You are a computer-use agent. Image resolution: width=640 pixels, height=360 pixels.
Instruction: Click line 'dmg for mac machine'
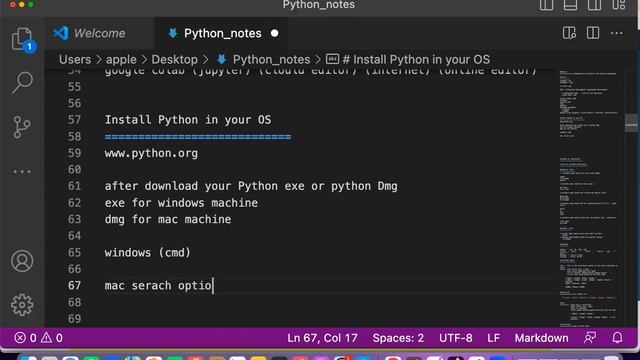[x=168, y=219]
